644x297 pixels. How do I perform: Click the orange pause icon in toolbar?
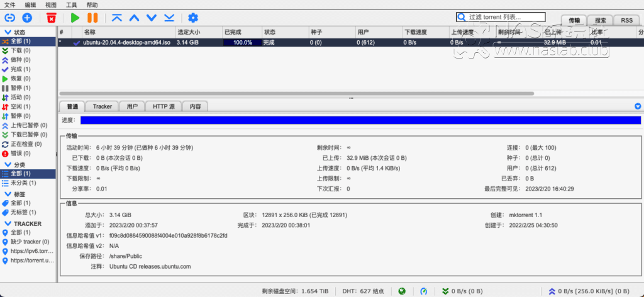(x=92, y=18)
